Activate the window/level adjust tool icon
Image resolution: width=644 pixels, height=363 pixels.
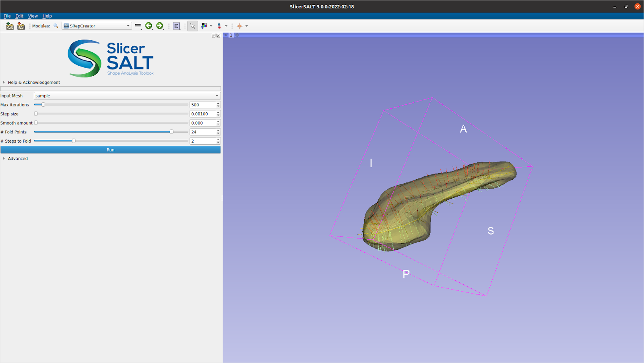coord(204,26)
